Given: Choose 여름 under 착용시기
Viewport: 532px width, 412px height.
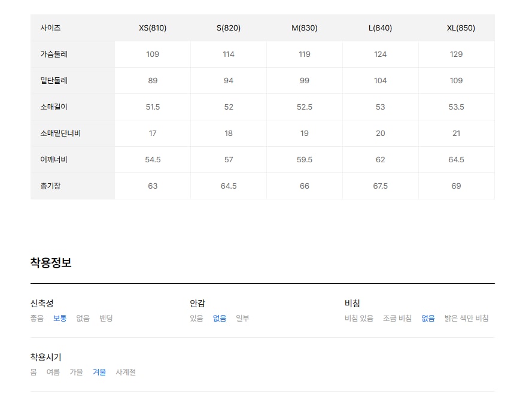Looking at the screenshot, I should tap(53, 372).
